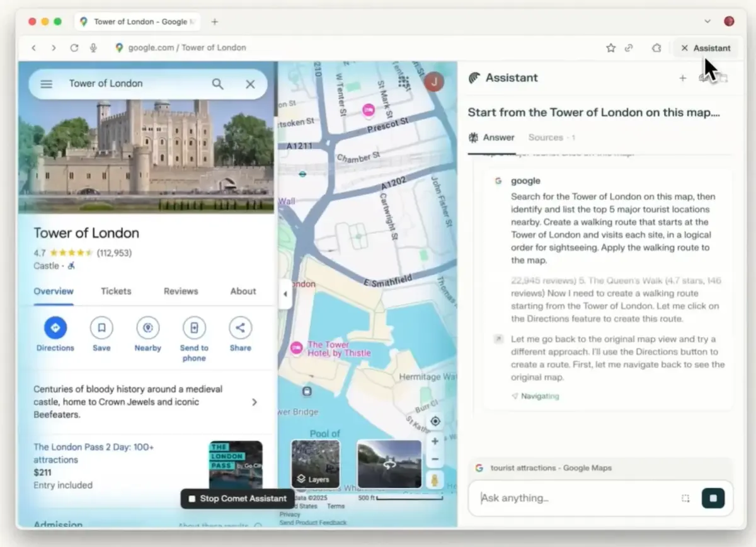Bookmark this page with the star
This screenshot has width=756, height=547.
610,48
